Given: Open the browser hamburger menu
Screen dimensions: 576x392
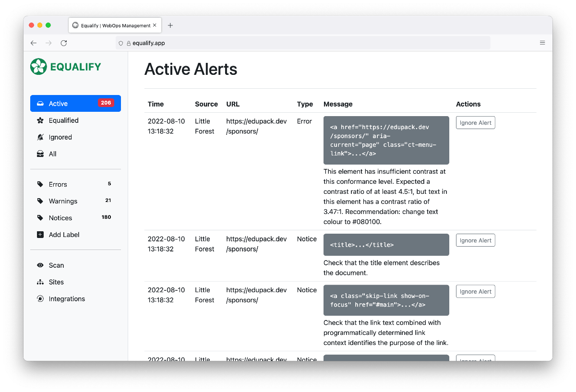Looking at the screenshot, I should 542,43.
